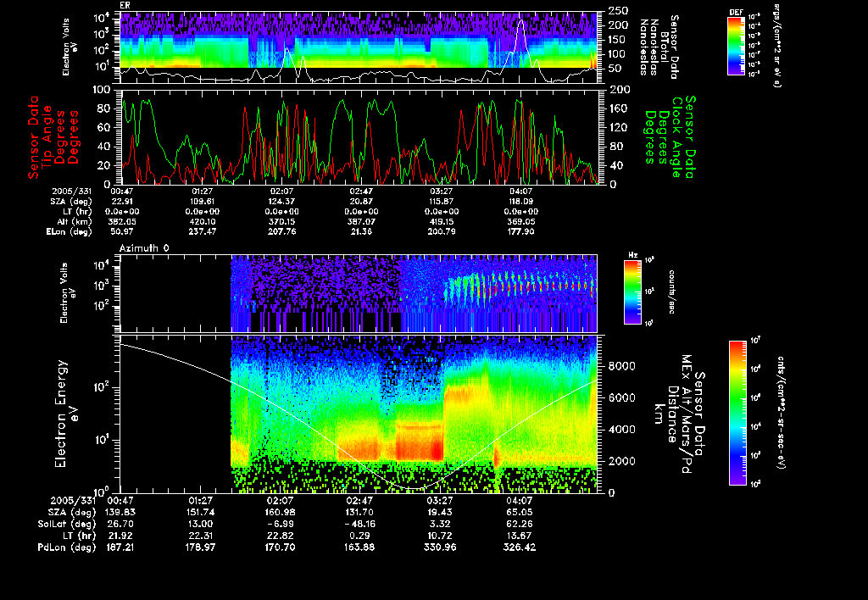The height and width of the screenshot is (600, 868).
Task: Select SZA value 124.37
Action: coord(281,202)
